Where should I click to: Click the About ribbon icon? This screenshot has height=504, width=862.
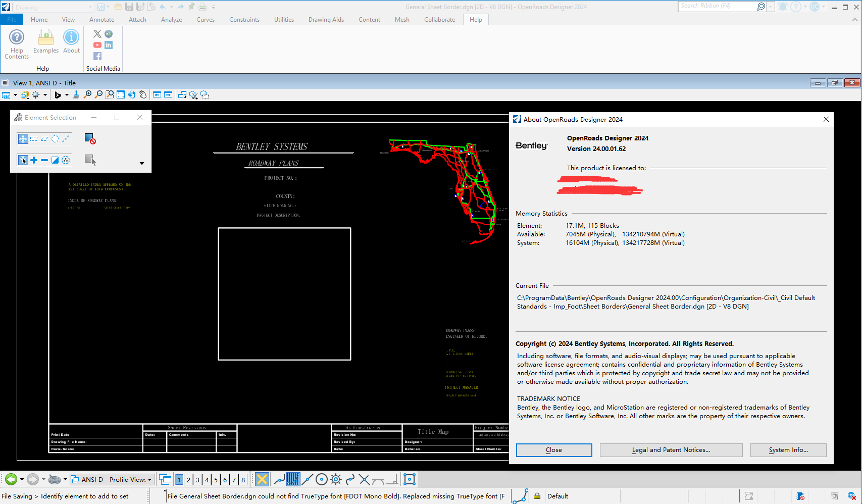[x=71, y=41]
